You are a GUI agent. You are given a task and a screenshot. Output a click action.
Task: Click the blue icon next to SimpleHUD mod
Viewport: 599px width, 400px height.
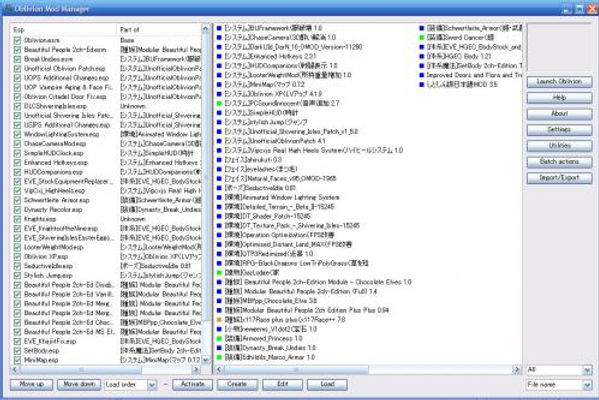pos(219,113)
